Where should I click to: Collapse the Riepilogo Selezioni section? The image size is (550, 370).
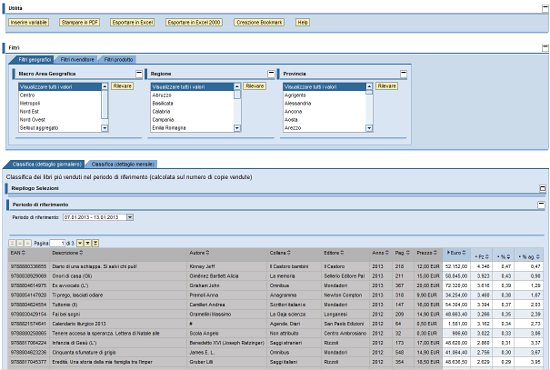(542, 189)
